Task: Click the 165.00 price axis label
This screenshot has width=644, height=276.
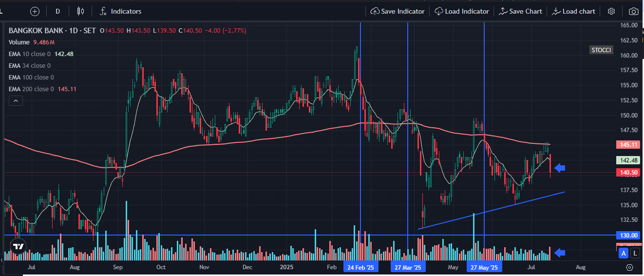Action: pyautogui.click(x=629, y=25)
